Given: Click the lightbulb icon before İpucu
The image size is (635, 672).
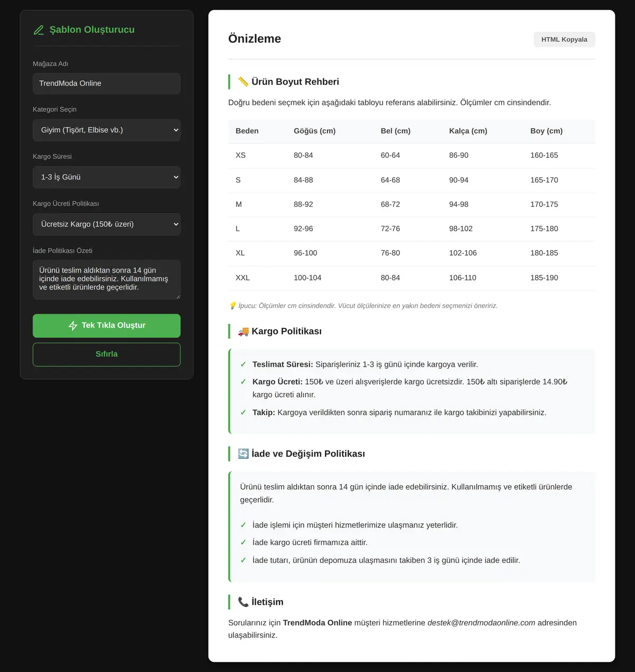Looking at the screenshot, I should [233, 305].
